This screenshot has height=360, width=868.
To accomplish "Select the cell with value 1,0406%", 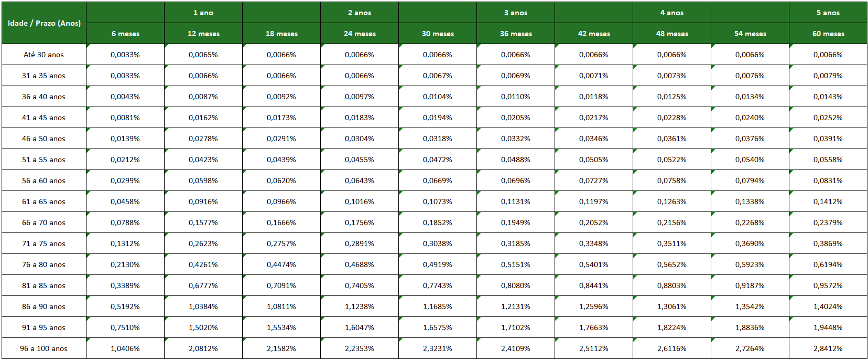I will click(125, 348).
